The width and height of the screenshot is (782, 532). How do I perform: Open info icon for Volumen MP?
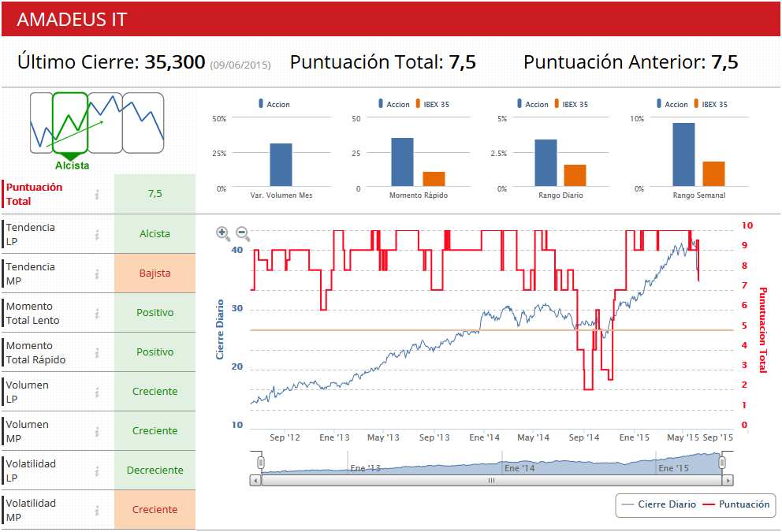pos(97,431)
